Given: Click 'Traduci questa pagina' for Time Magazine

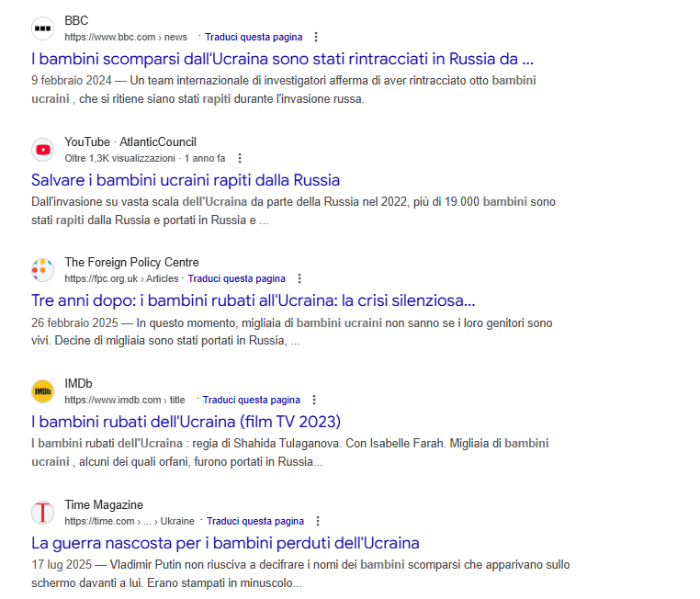Looking at the screenshot, I should 255,522.
